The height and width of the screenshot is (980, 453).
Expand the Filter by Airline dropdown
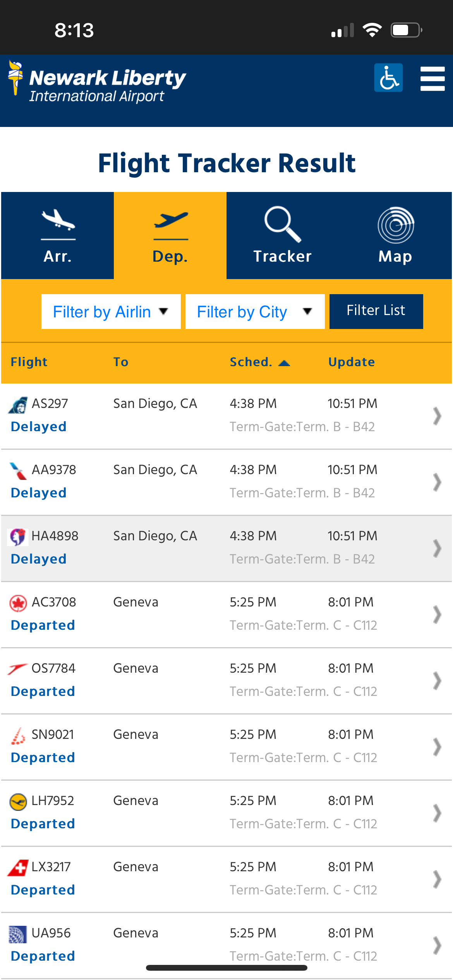click(111, 312)
